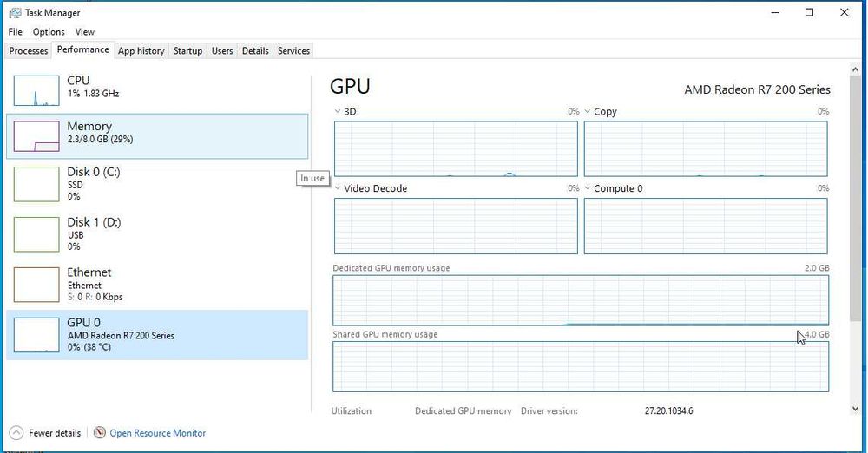Expand the 3D graph engine dropdown
This screenshot has width=868, height=453.
[x=338, y=112]
